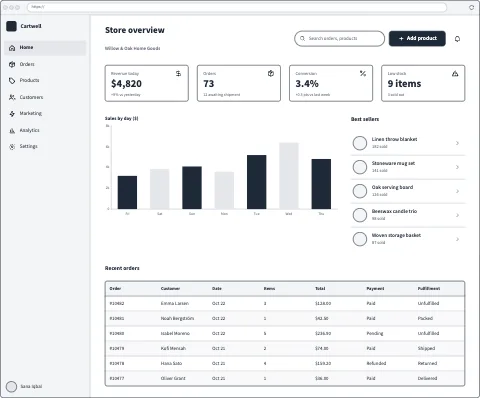Click the Beeswax candle trio name

pos(394,211)
